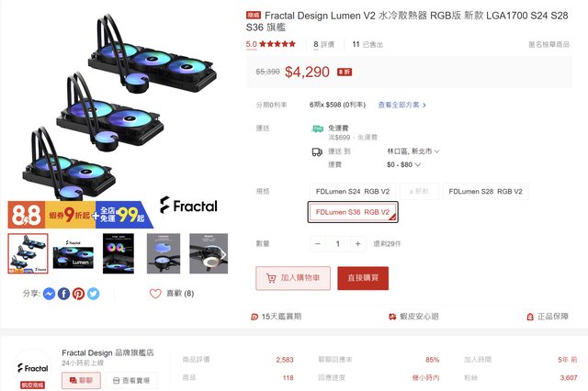Viewport: 588px width, 391px height.
Task: Expand the delivery location dropdown
Action: [413, 151]
